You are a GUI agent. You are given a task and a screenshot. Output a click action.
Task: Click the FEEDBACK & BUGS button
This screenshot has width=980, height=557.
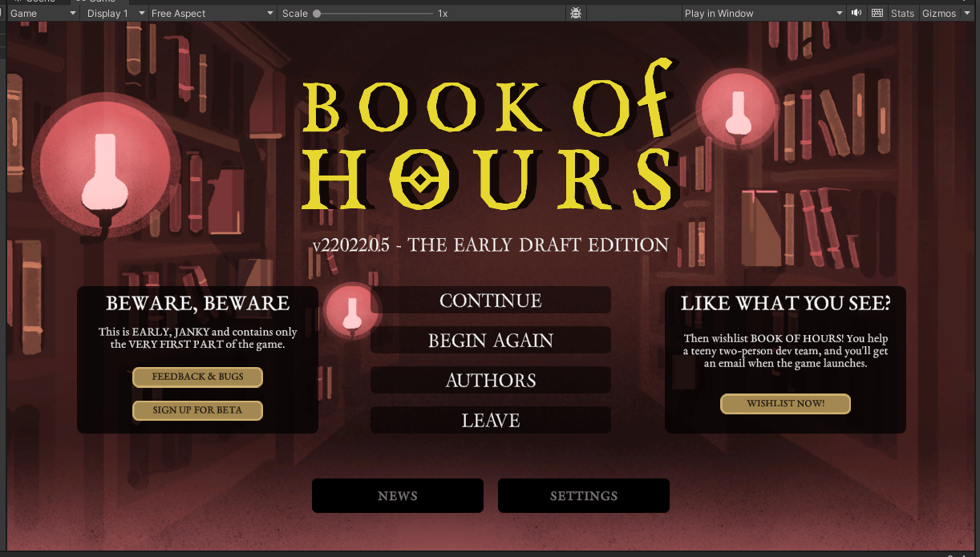point(198,377)
